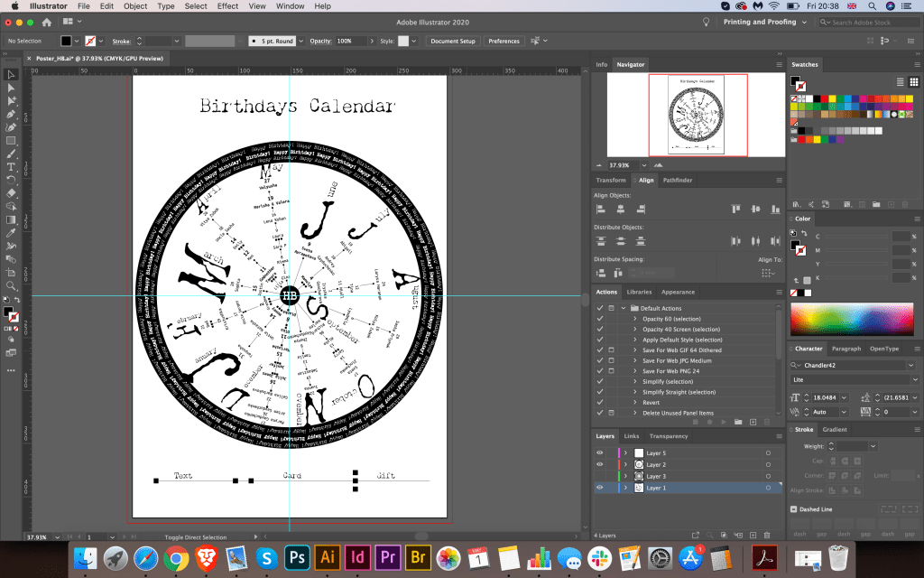Image resolution: width=924 pixels, height=578 pixels.
Task: Click the Search Adobe Stock field
Action: [x=866, y=23]
